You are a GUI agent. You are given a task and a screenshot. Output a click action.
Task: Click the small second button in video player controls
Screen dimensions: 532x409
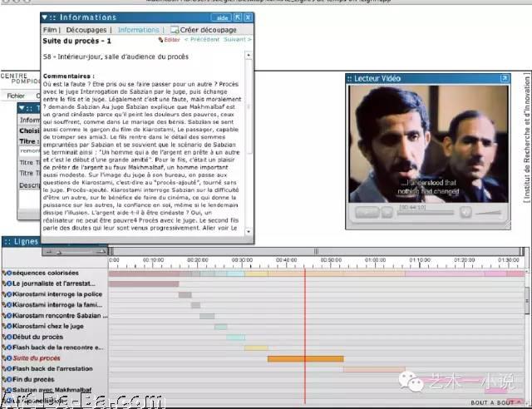click(387, 212)
